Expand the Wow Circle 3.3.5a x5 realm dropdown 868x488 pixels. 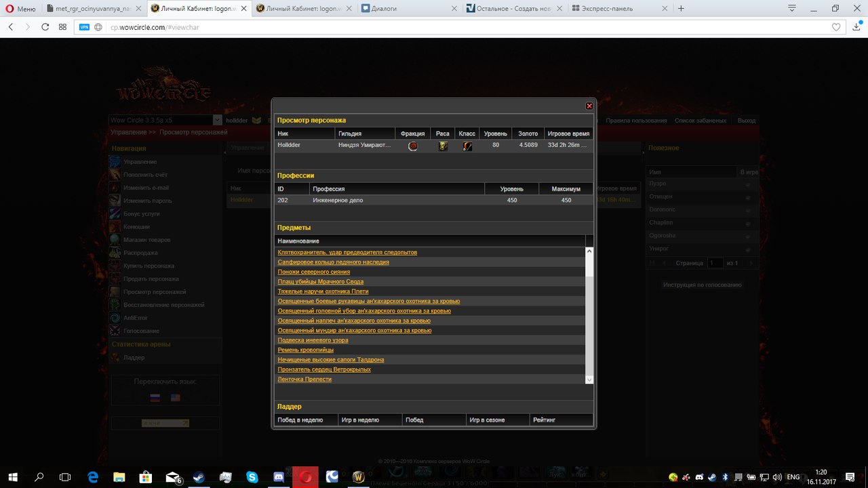point(218,120)
